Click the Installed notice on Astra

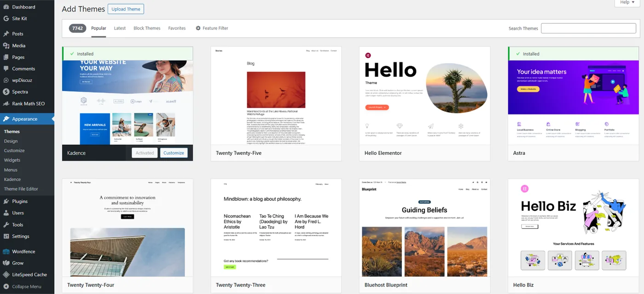point(573,54)
